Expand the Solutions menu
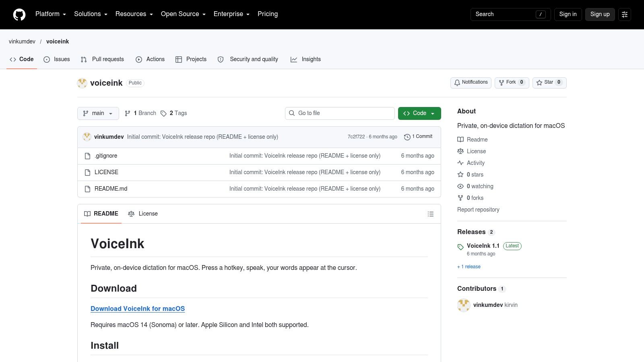This screenshot has height=362, width=644. coord(91,14)
